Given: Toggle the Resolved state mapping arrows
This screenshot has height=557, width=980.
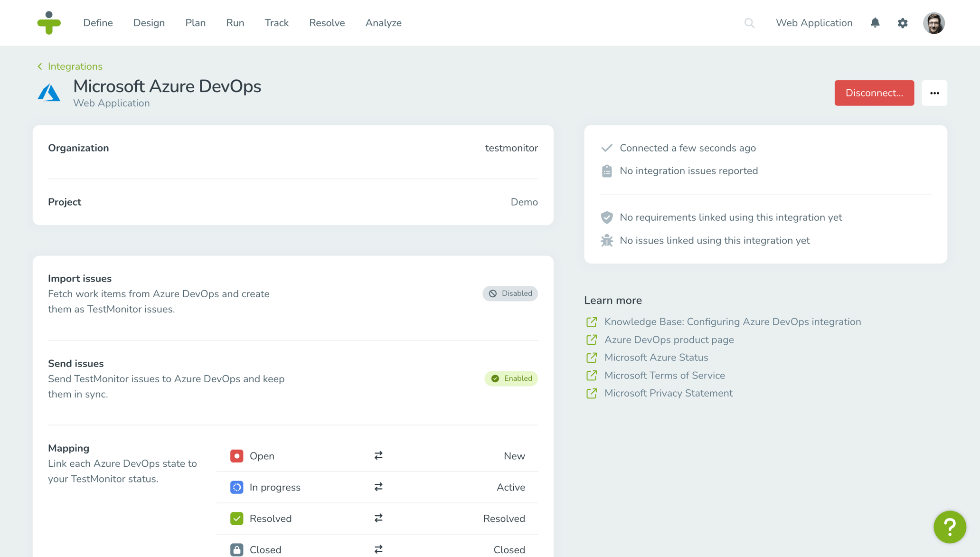Looking at the screenshot, I should tap(377, 518).
